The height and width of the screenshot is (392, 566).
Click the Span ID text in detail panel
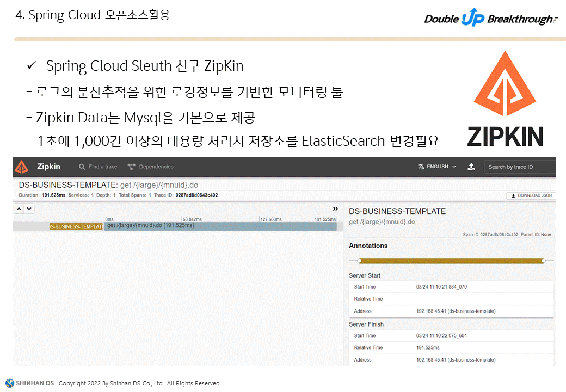tap(490, 234)
